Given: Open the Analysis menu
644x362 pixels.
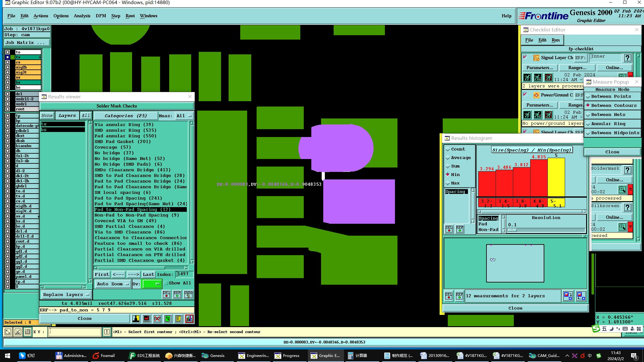Looking at the screenshot, I should pos(82,16).
